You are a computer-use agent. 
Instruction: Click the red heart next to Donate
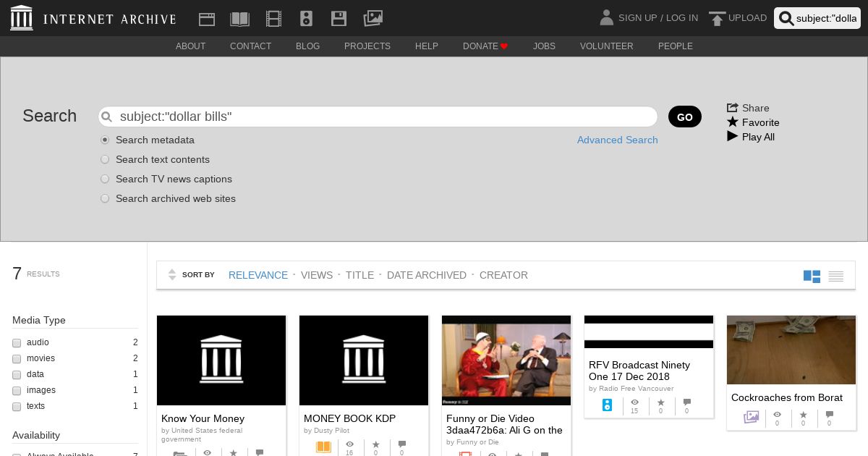click(504, 46)
